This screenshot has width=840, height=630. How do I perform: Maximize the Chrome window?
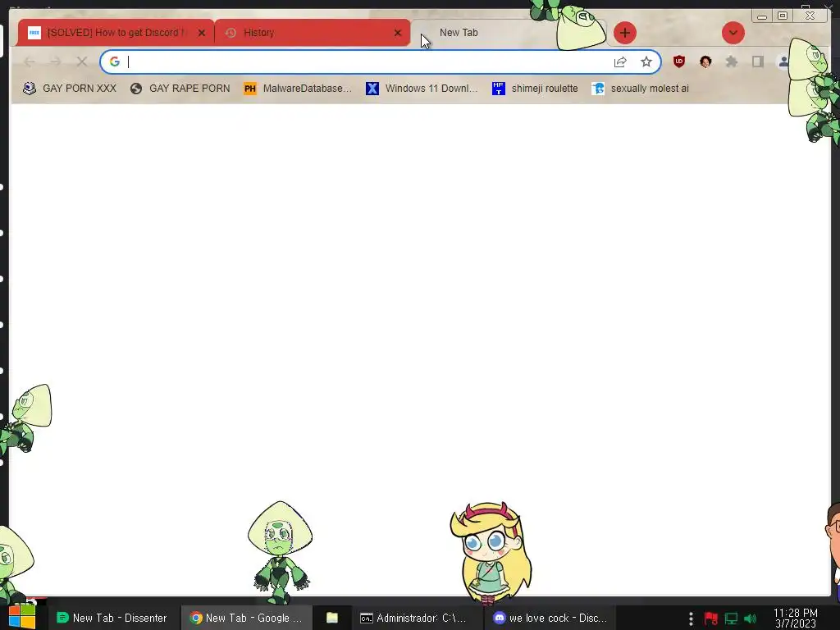782,16
